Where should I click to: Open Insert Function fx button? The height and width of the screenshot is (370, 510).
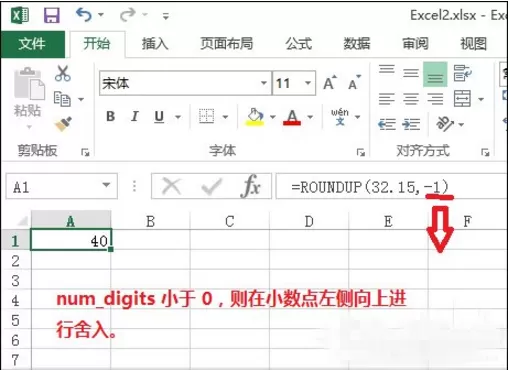pos(250,186)
